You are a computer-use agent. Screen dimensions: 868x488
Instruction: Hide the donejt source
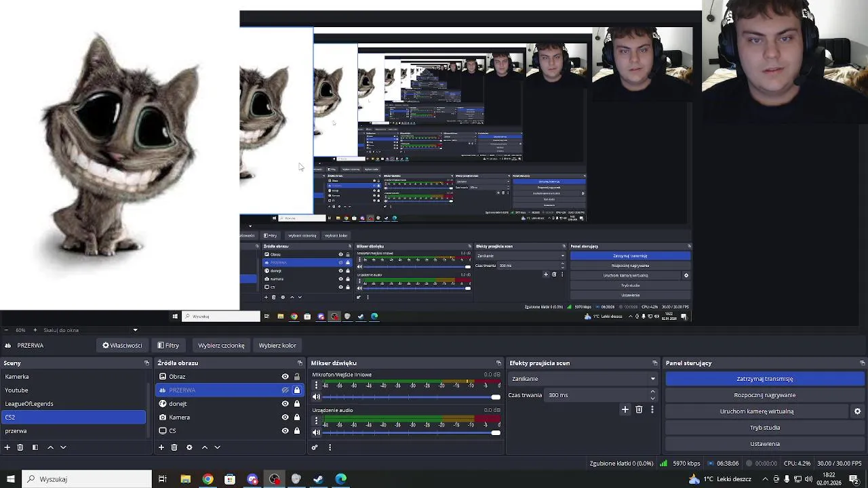pos(285,404)
